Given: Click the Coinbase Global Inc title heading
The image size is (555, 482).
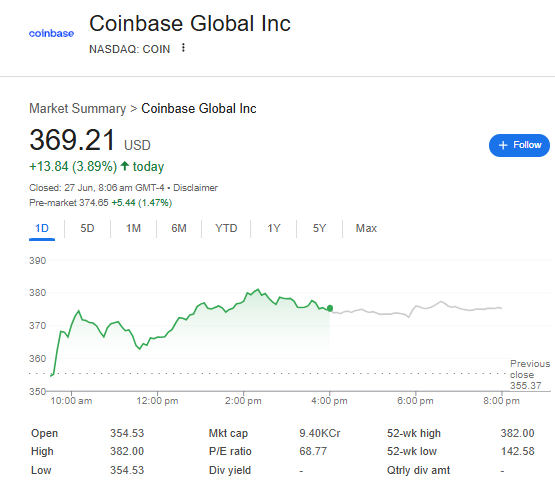Looking at the screenshot, I should 190,24.
